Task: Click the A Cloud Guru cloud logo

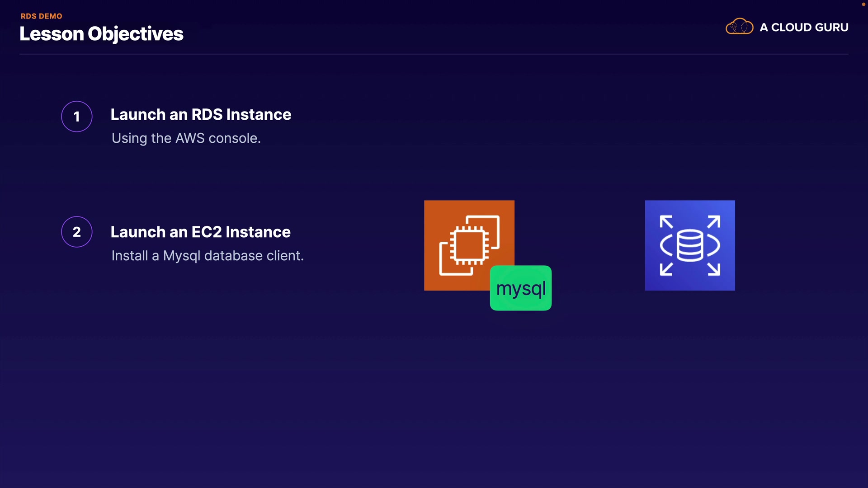Action: point(739,27)
